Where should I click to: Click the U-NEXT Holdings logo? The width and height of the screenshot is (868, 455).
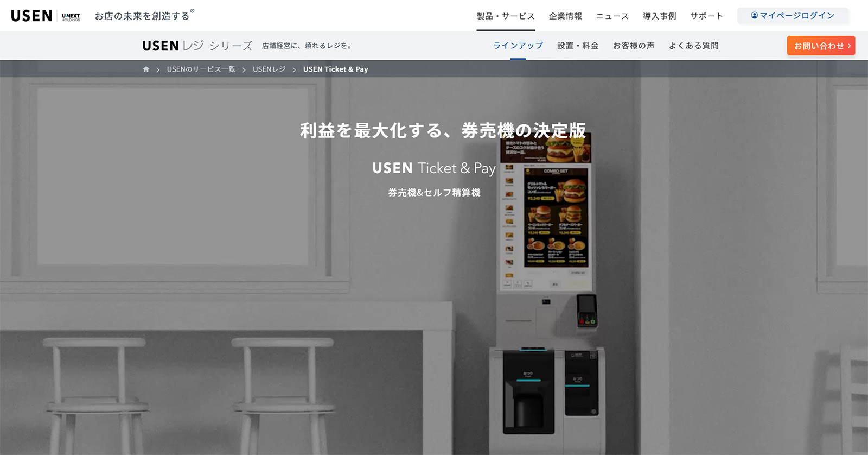click(71, 17)
